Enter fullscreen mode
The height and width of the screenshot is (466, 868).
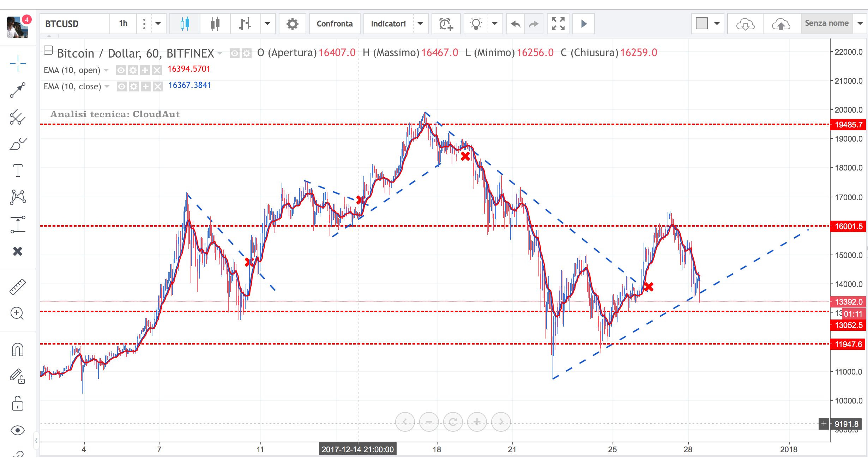tap(558, 24)
